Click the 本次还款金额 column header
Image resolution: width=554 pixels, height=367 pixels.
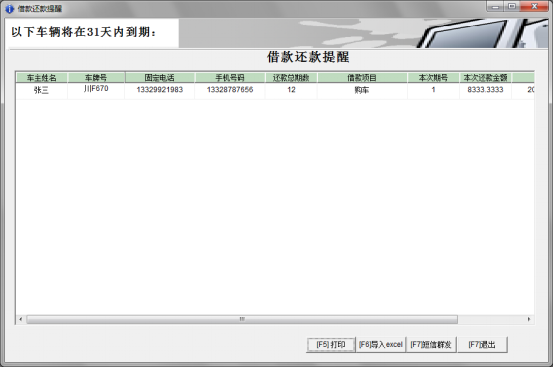pyautogui.click(x=485, y=78)
